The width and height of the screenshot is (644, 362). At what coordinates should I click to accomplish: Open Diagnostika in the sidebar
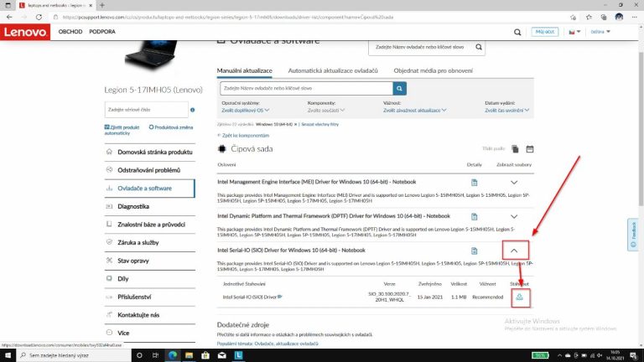point(133,205)
